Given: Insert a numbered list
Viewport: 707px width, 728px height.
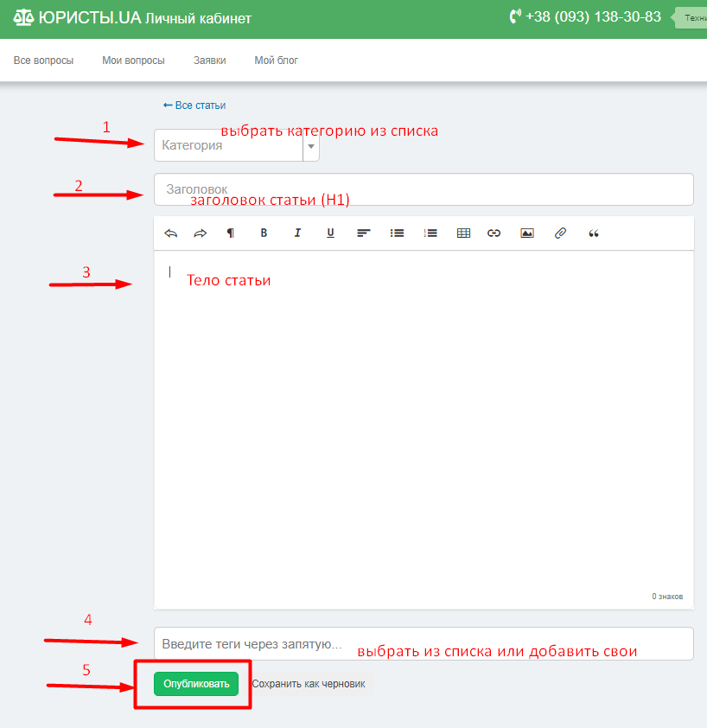Looking at the screenshot, I should [430, 233].
